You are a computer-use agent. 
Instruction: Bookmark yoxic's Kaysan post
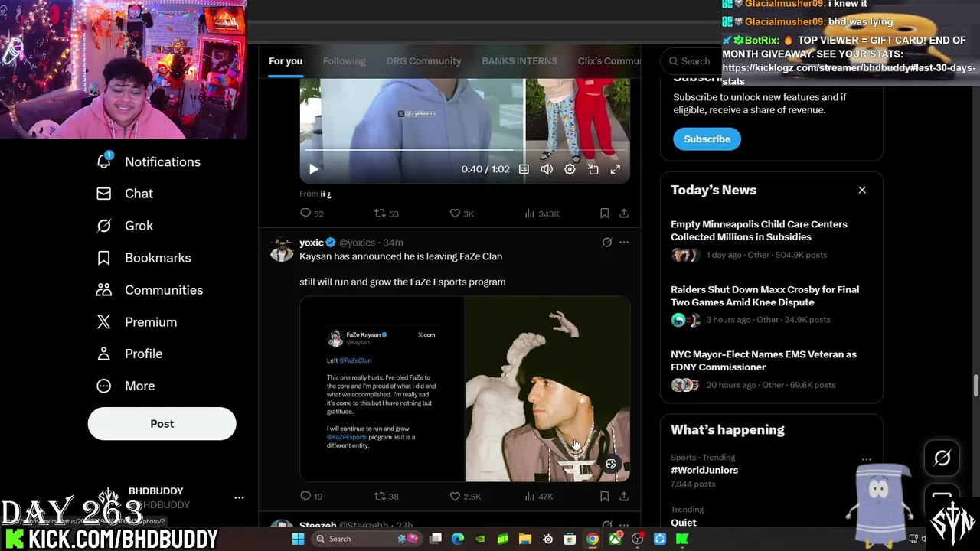(x=604, y=497)
